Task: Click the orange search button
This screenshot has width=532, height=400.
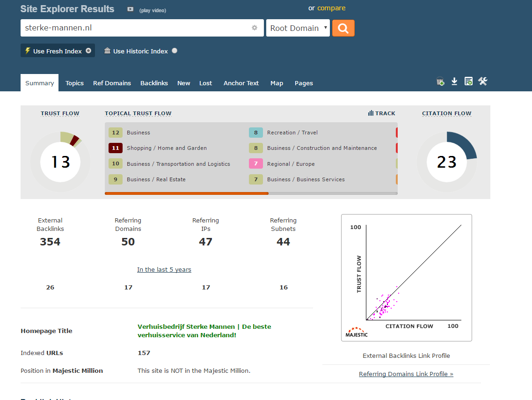Action: (343, 28)
